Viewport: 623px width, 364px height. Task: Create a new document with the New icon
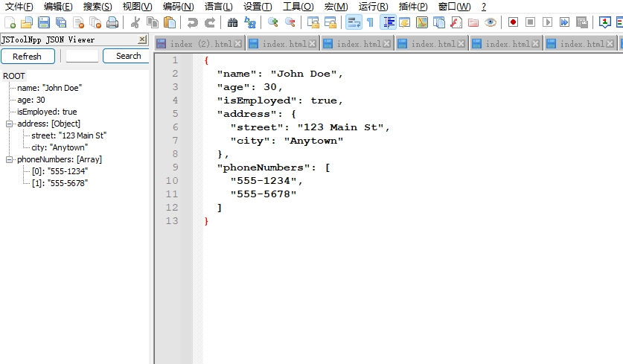click(x=10, y=22)
